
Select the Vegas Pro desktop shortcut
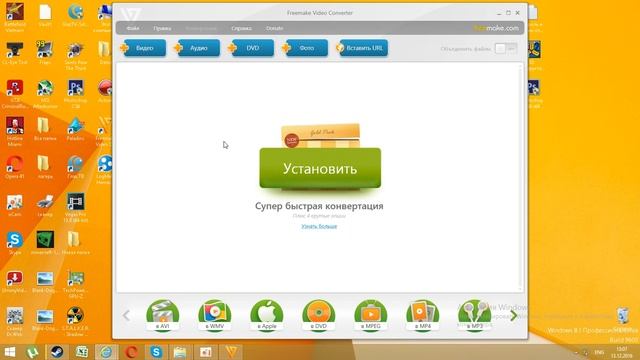click(76, 208)
